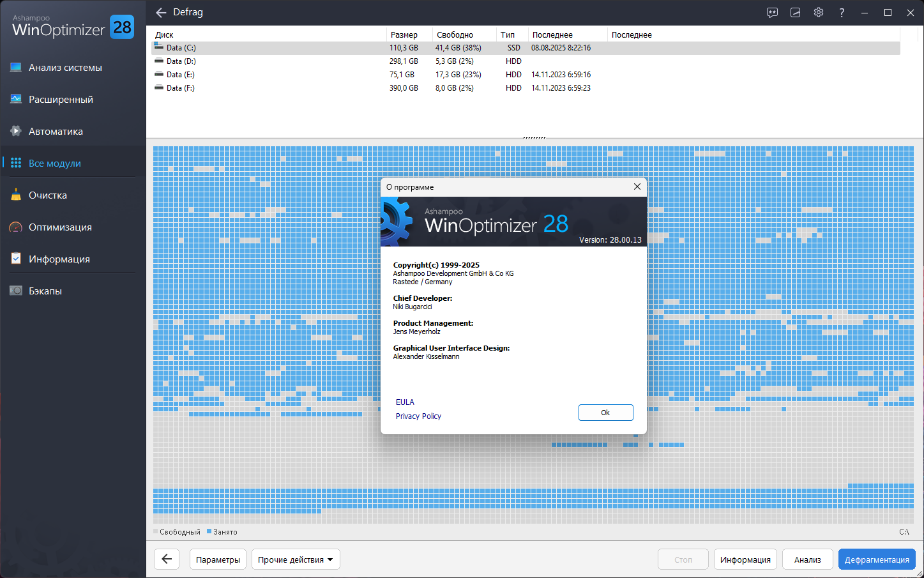Click the Data (F:) drive icon
This screenshot has height=578, width=924.
(x=159, y=87)
